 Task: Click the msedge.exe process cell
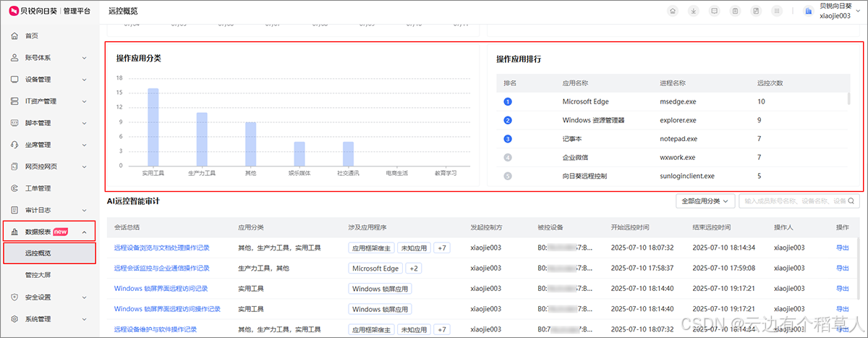678,101
